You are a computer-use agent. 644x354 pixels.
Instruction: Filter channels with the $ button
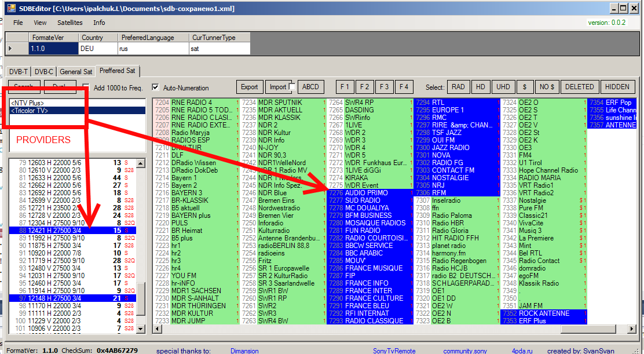coord(524,87)
